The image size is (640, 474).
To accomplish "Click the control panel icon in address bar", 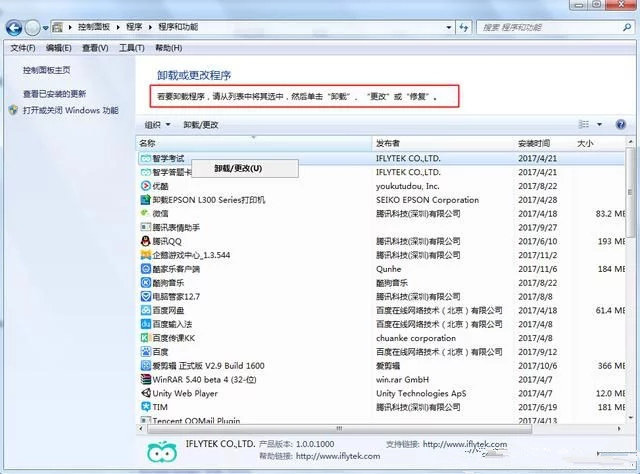I will tap(58, 27).
